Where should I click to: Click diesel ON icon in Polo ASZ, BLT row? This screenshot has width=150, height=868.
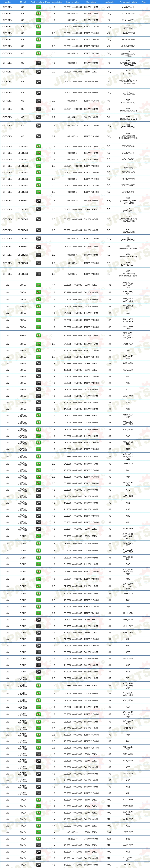(39, 865)
